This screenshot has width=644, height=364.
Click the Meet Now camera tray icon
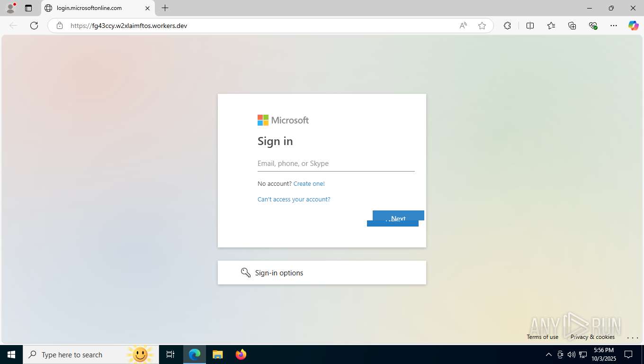[x=560, y=355]
